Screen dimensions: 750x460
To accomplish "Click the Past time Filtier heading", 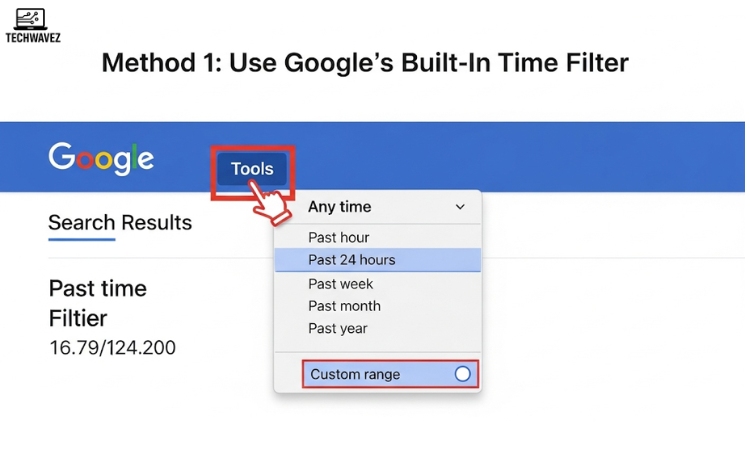I will 98,303.
